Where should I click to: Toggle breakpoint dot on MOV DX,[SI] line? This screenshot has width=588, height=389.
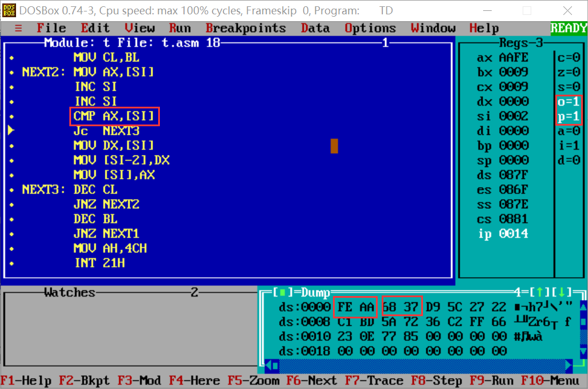click(x=11, y=146)
